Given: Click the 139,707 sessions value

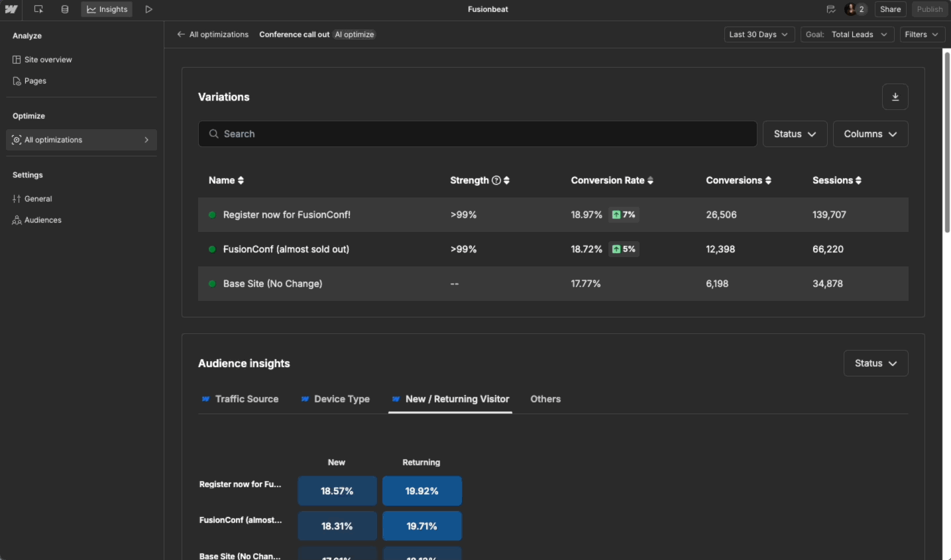Looking at the screenshot, I should point(829,215).
